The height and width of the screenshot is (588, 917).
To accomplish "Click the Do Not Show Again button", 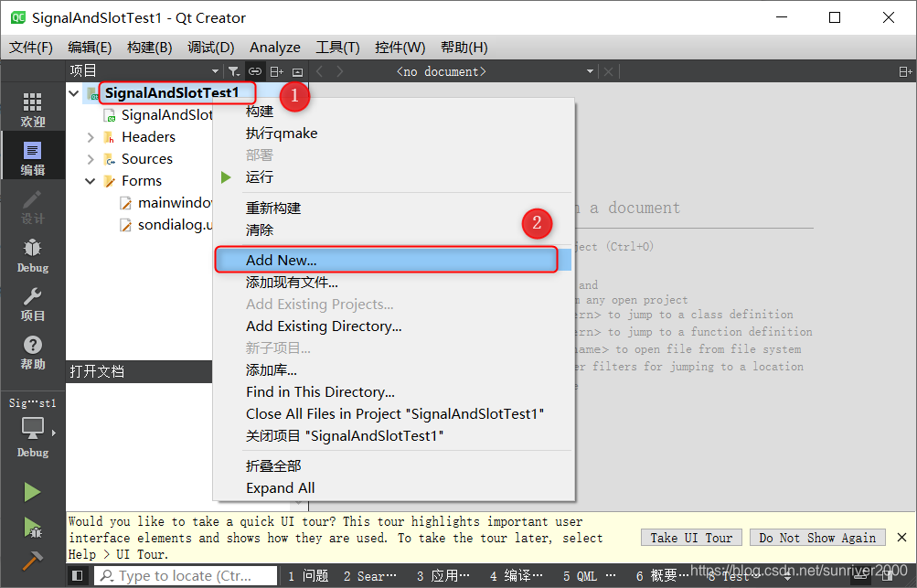I will pos(817,538).
